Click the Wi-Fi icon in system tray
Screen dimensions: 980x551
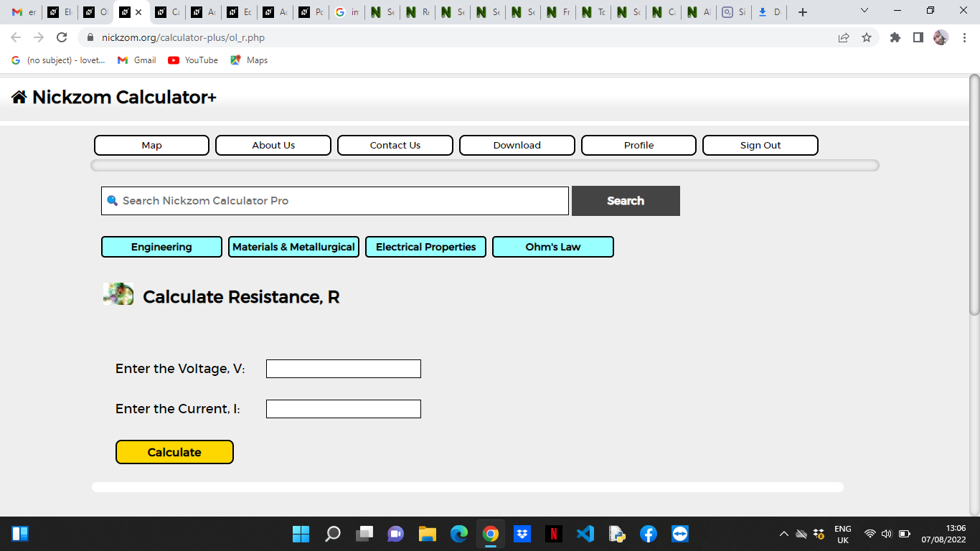pyautogui.click(x=870, y=534)
